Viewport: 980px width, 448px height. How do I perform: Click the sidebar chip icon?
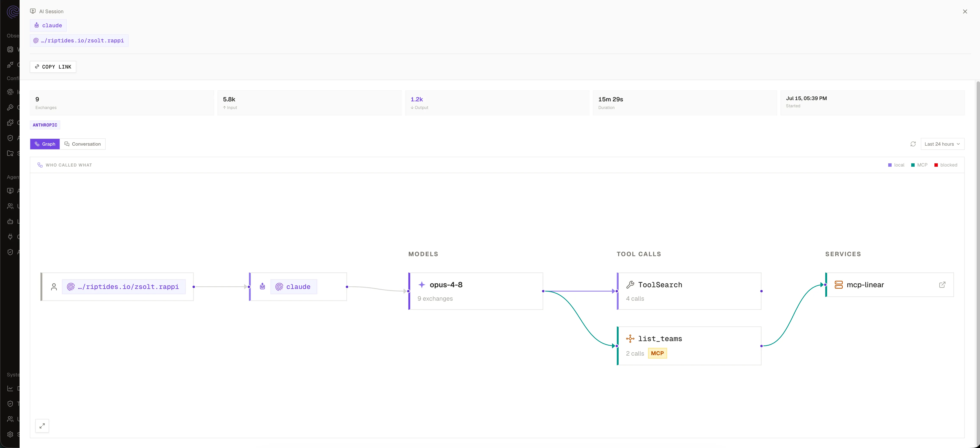(10, 49)
